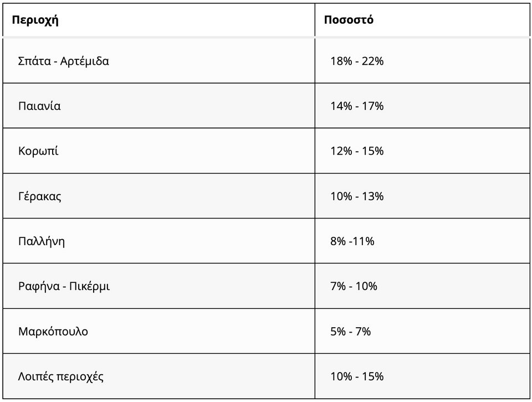
Task: Select the 7% - 10% percentage value
Action: pos(354,286)
